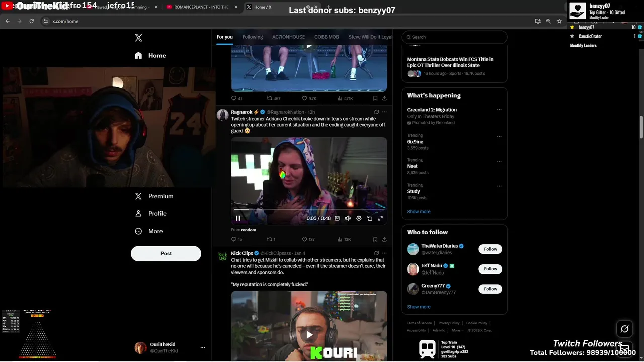This screenshot has height=362, width=644.
Task: Switch to the AC7IONHOUSE tab
Action: point(288,37)
